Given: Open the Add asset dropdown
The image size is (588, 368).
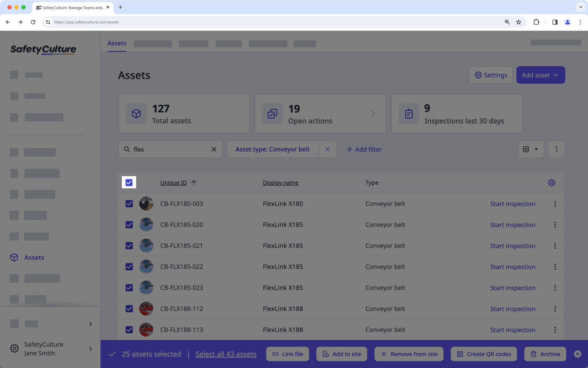Looking at the screenshot, I should tap(540, 75).
